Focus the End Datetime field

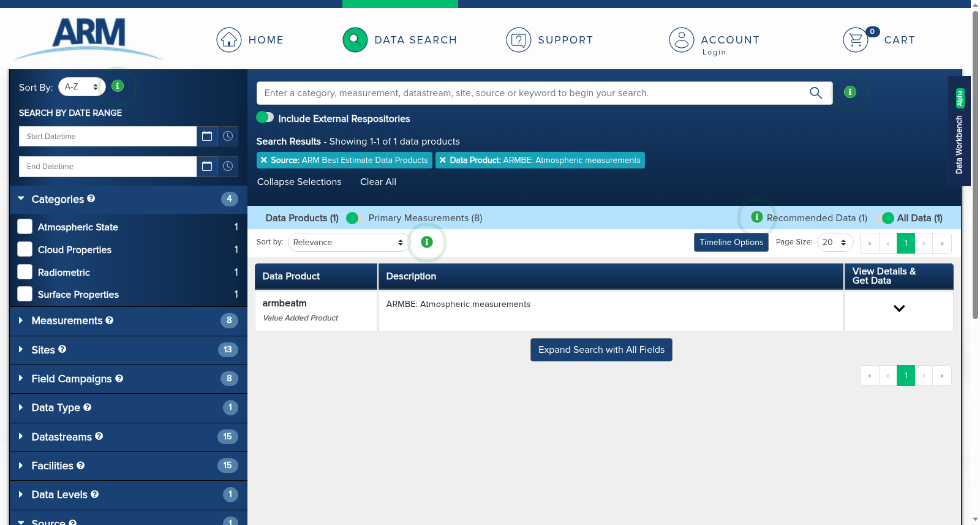pos(108,166)
